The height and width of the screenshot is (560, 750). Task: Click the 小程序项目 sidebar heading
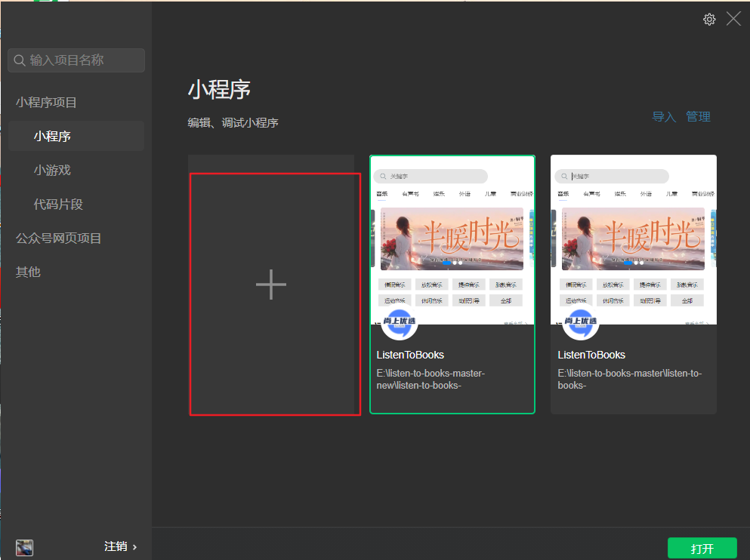46,102
